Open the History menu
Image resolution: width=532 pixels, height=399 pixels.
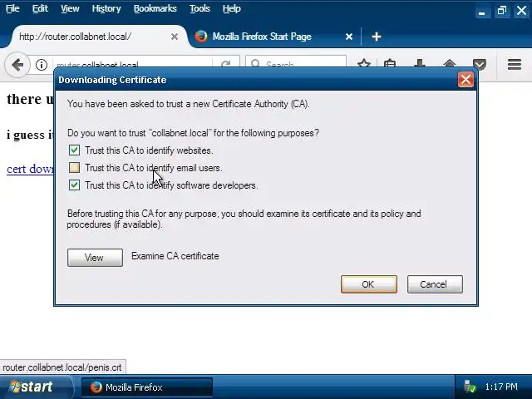[106, 8]
